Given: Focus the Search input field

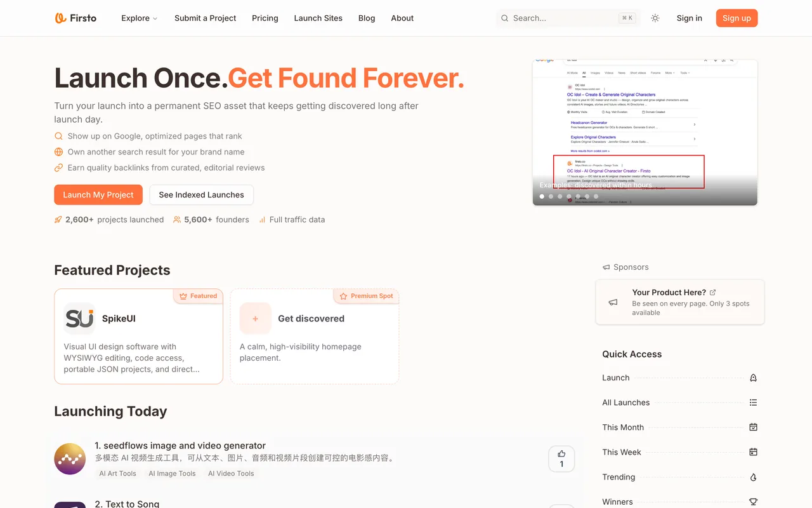Looking at the screenshot, I should (x=568, y=18).
